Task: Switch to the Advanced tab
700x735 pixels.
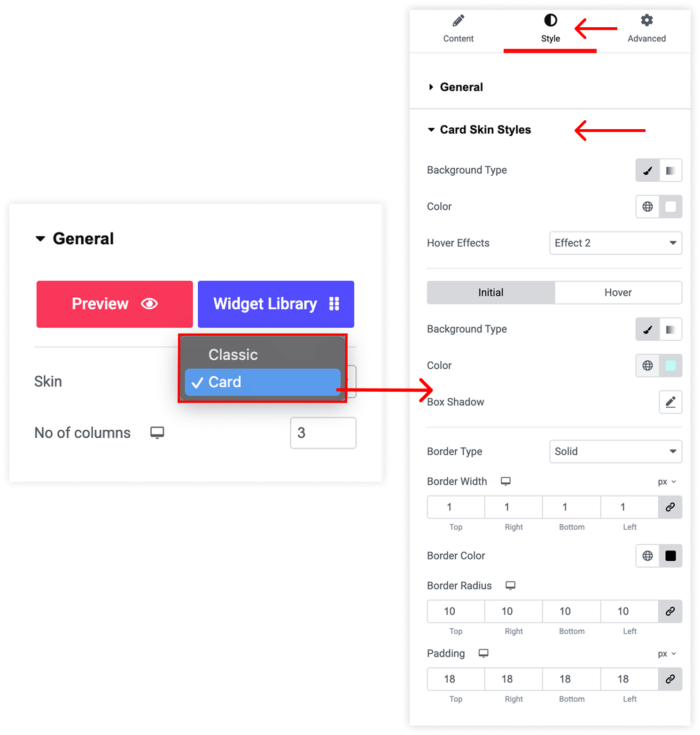Action: (646, 29)
